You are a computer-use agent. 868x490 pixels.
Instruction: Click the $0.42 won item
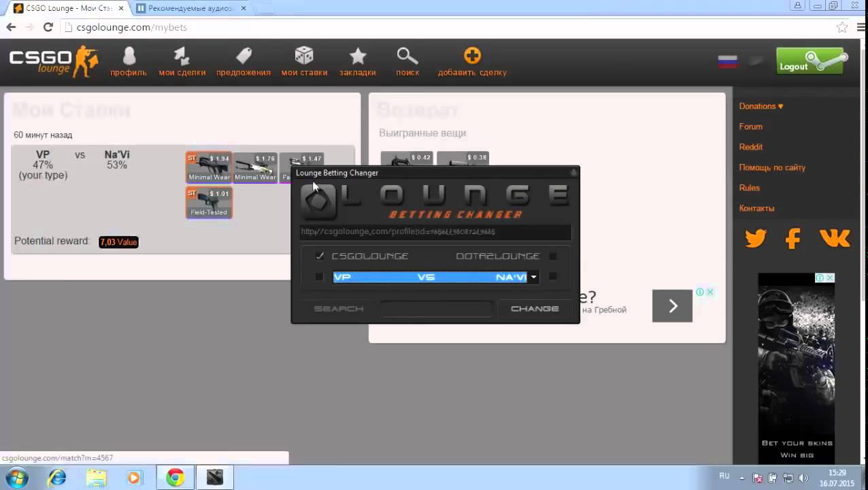point(406,159)
